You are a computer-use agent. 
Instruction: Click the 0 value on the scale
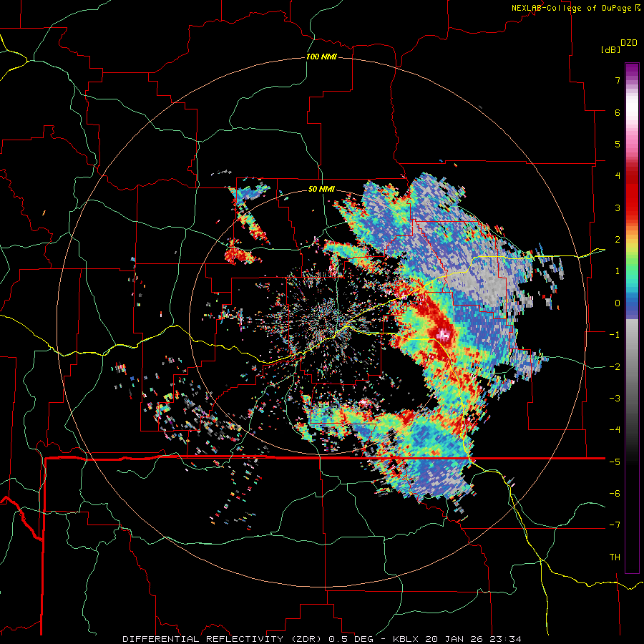coord(618,303)
